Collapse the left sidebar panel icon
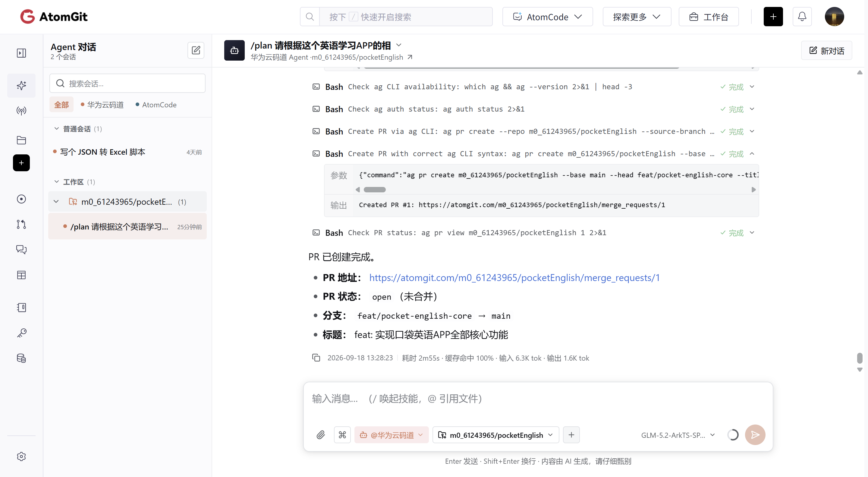 pos(21,53)
